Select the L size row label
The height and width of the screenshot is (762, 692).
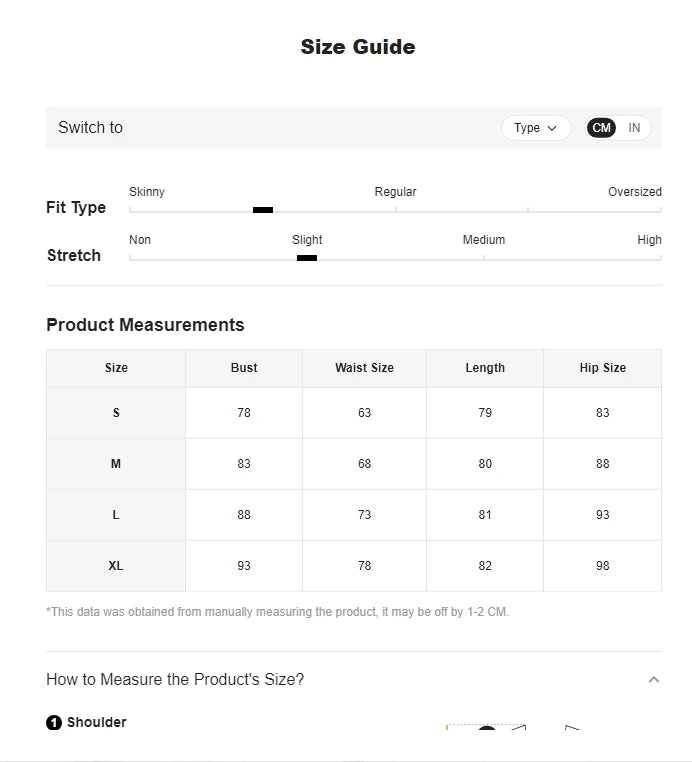(x=116, y=515)
